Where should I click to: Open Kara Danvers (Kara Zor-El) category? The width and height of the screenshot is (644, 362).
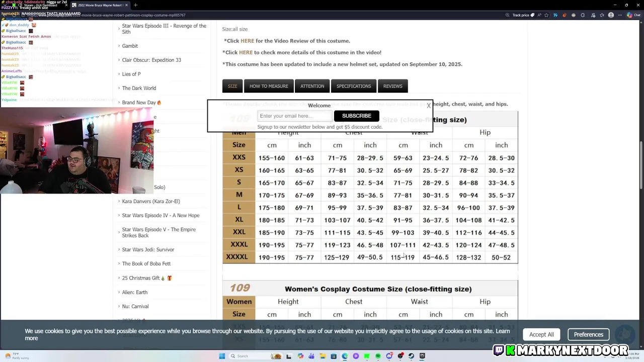click(x=151, y=201)
